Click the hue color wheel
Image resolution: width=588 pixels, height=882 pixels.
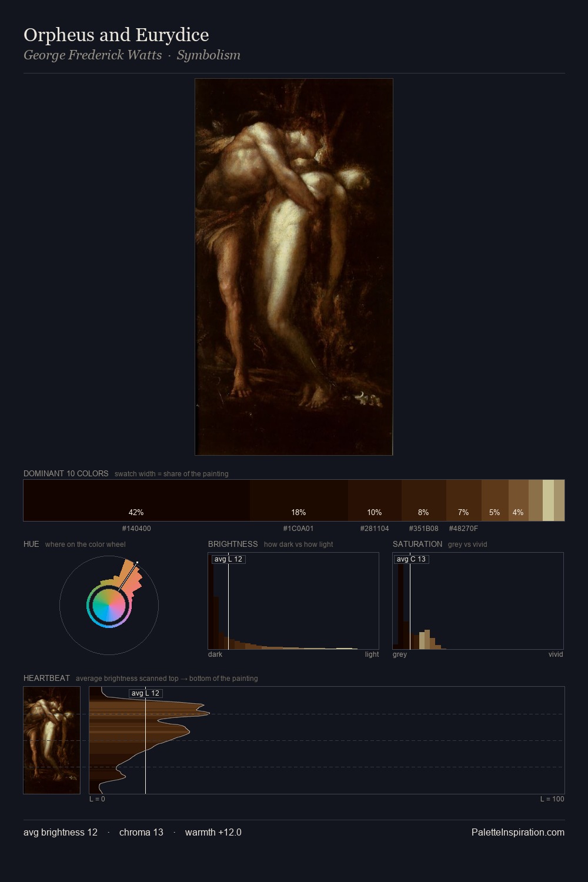pos(109,605)
